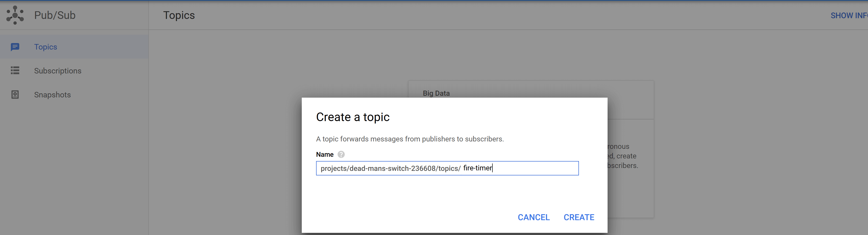Navigate to Snapshots in the sidebar

pos(52,95)
